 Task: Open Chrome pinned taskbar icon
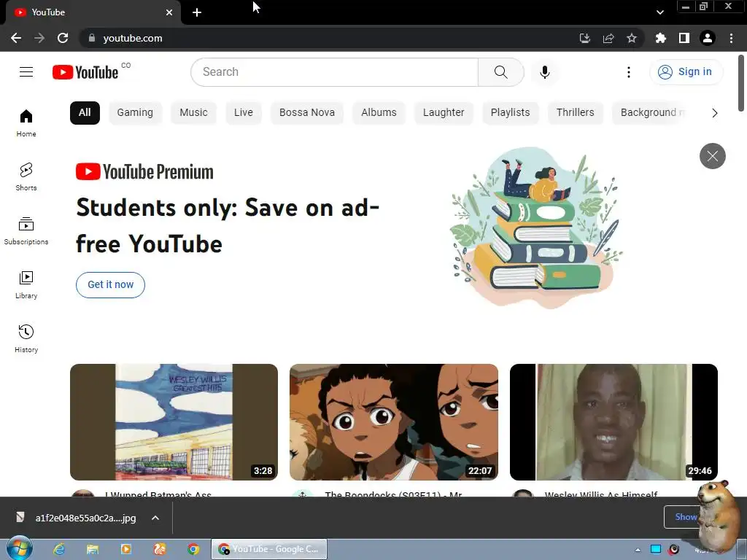(193, 549)
